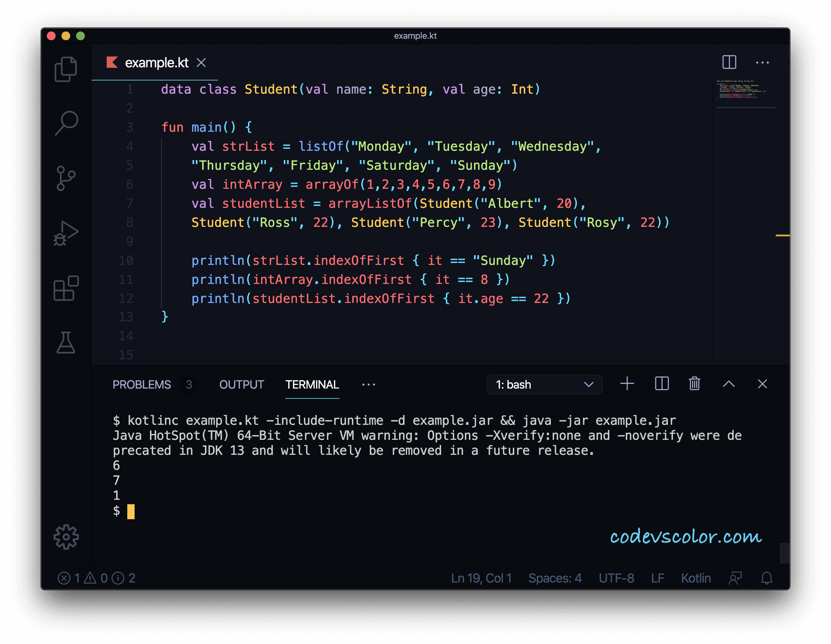The height and width of the screenshot is (644, 831).
Task: Split the terminal panel
Action: coord(662,384)
